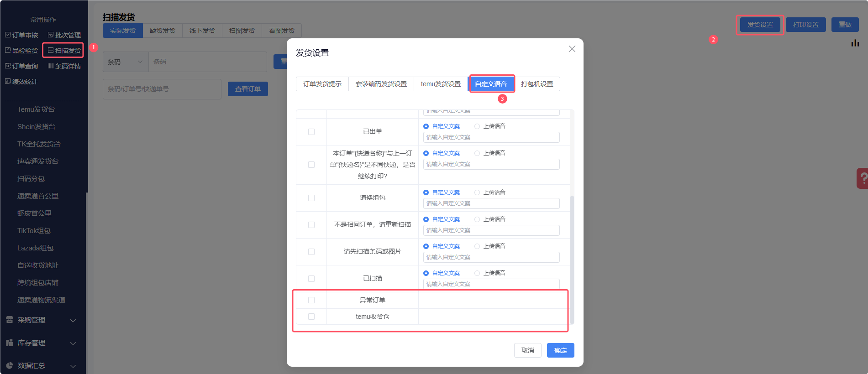Click the 品检验货 sidebar icon
868x374 pixels.
coord(8,51)
